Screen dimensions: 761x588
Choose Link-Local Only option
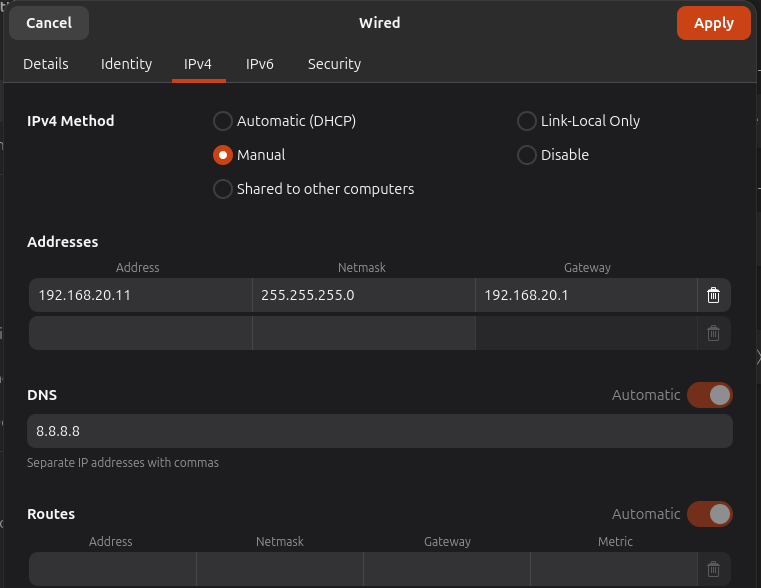527,121
